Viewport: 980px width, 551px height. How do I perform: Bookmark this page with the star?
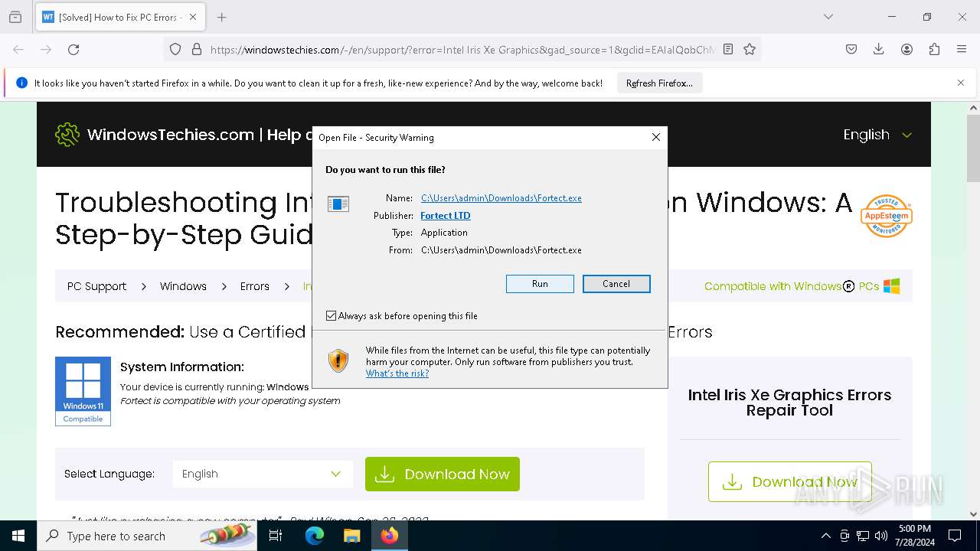[750, 49]
